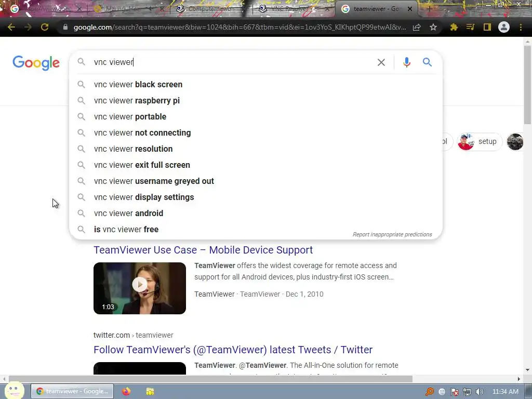Click the horizontal scrollbar right arrow
This screenshot has height=399, width=532.
(x=519, y=379)
